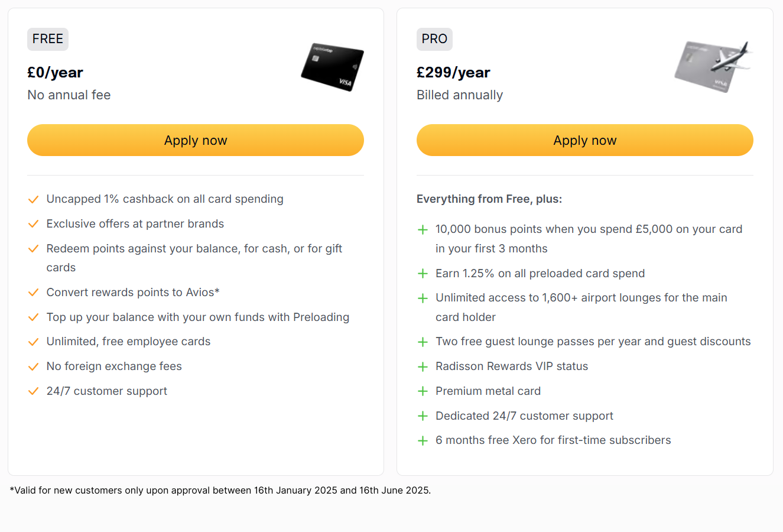Click plus icon beside Premium metal card
The image size is (783, 532).
(423, 391)
